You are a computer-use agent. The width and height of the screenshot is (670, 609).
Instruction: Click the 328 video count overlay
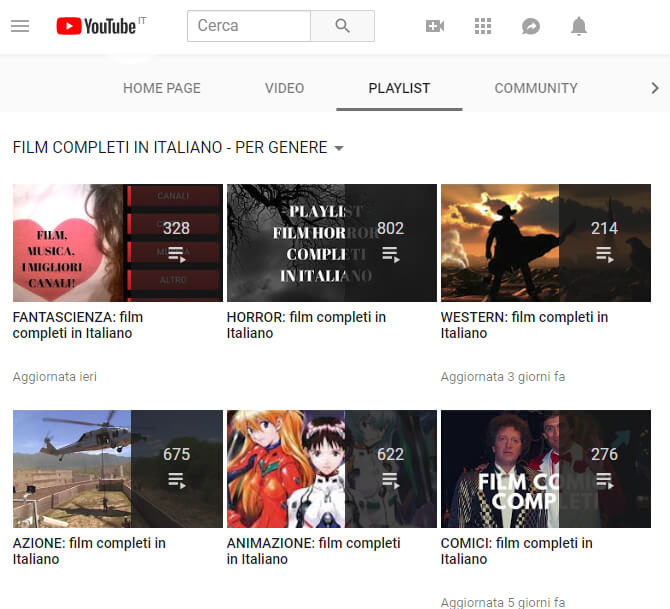click(176, 228)
